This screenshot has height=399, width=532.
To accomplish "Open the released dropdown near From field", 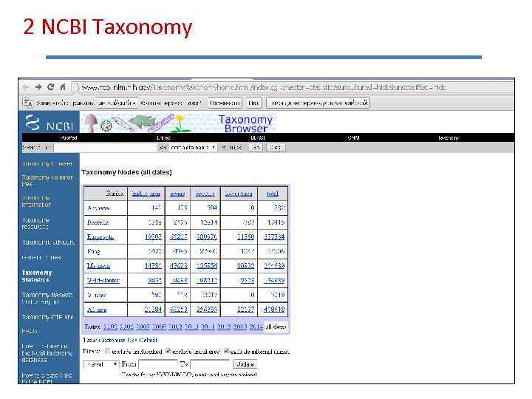I will [x=101, y=364].
